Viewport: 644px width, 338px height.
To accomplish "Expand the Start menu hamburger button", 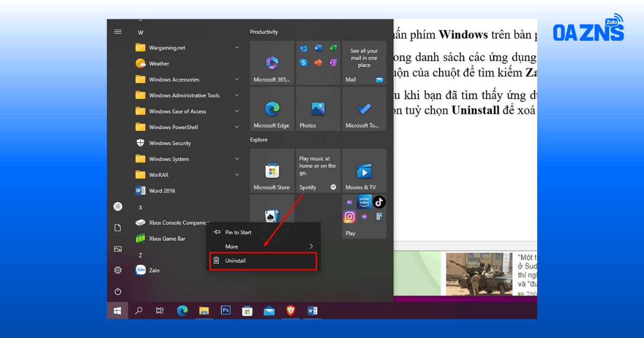I will 118,32.
